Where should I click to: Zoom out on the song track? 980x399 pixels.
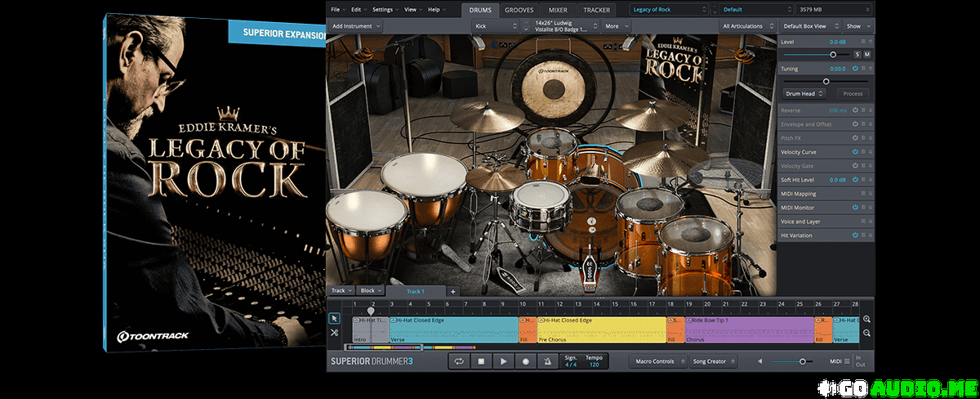point(866,333)
